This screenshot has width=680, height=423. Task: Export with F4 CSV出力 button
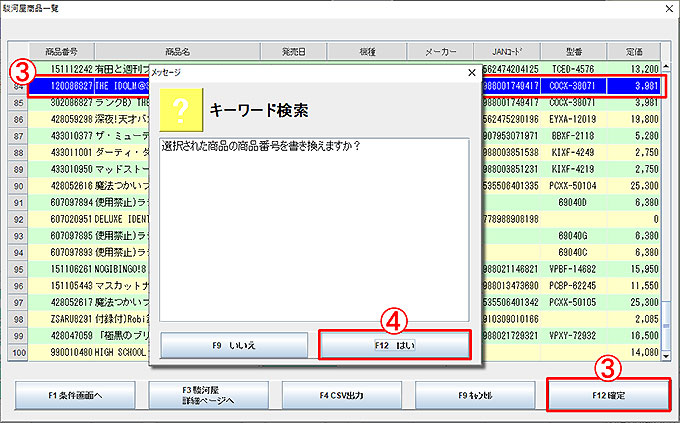pos(341,395)
